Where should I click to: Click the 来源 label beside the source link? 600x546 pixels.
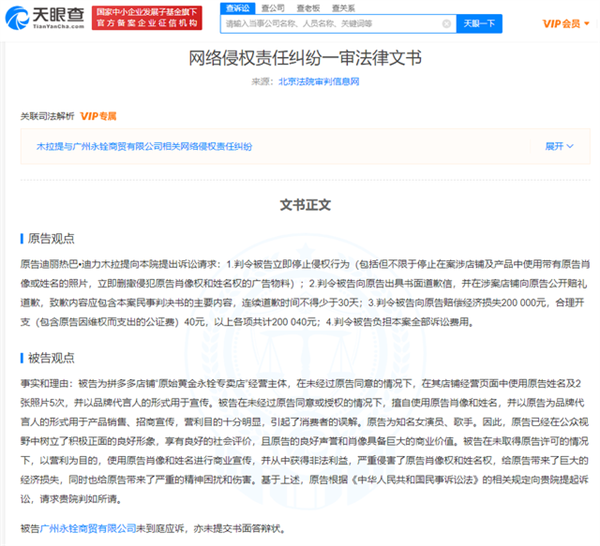point(261,79)
